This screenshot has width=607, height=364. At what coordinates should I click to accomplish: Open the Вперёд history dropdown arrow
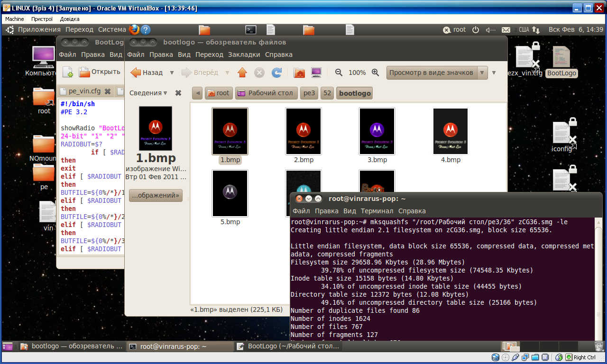tap(227, 73)
